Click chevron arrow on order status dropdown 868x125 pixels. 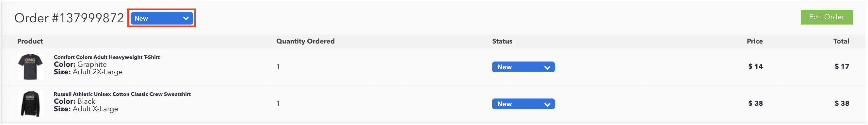pos(186,18)
